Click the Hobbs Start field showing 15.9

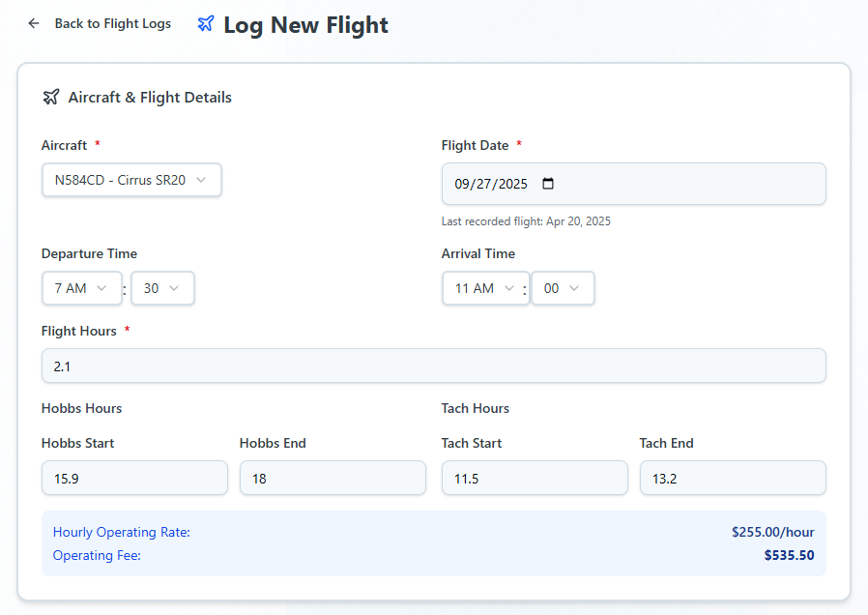(134, 478)
